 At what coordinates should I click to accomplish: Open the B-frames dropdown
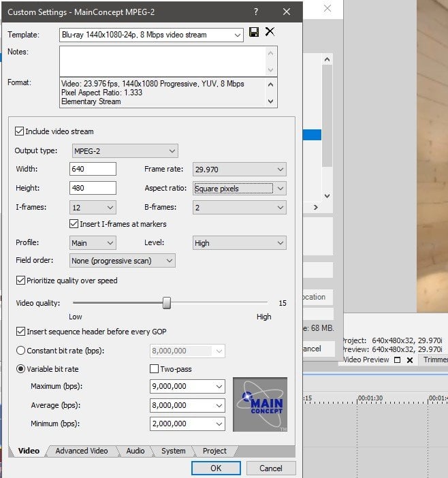[240, 208]
